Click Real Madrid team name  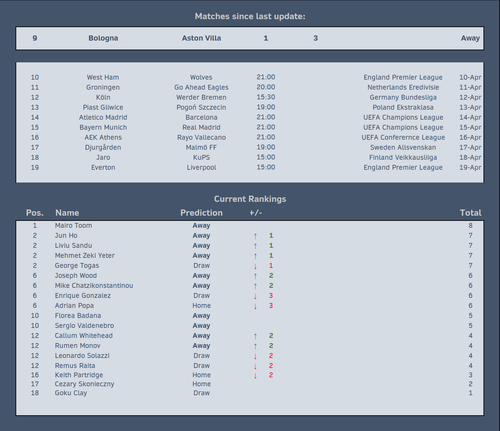coord(201,127)
